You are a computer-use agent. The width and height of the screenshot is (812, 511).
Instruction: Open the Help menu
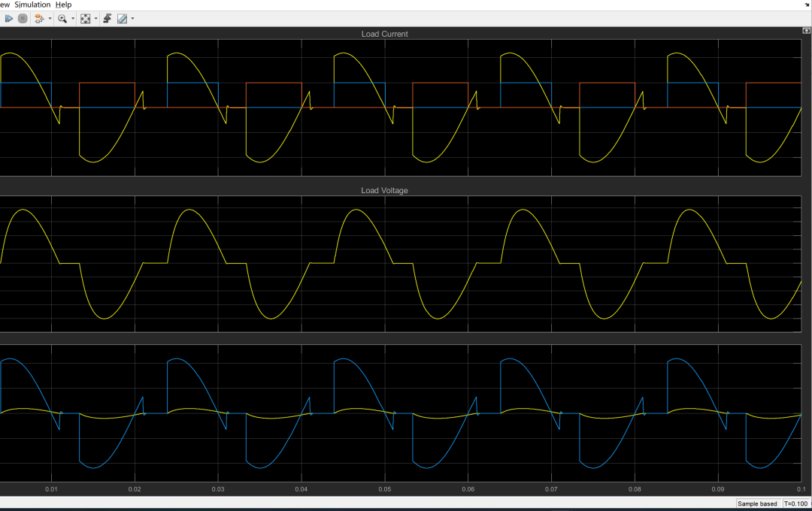point(63,5)
